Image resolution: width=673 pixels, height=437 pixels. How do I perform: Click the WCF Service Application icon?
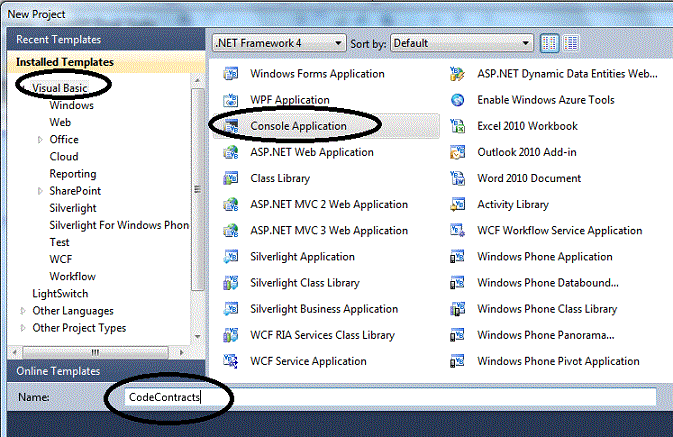(x=231, y=362)
